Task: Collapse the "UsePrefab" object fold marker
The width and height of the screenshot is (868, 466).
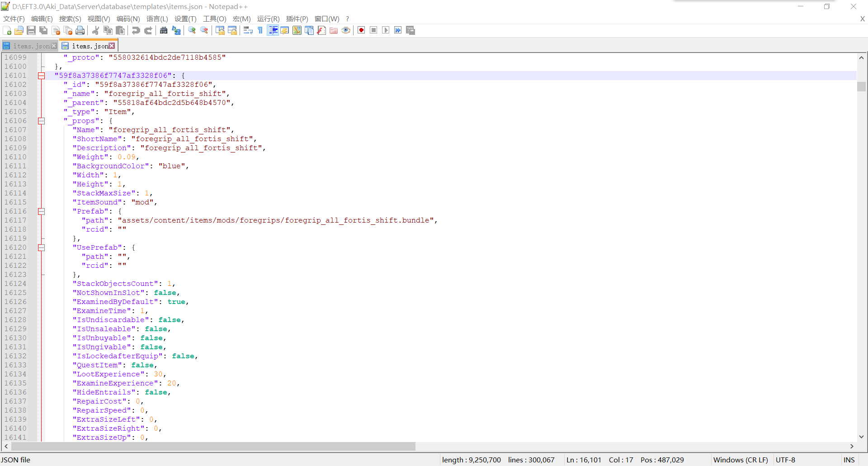Action: pos(42,247)
